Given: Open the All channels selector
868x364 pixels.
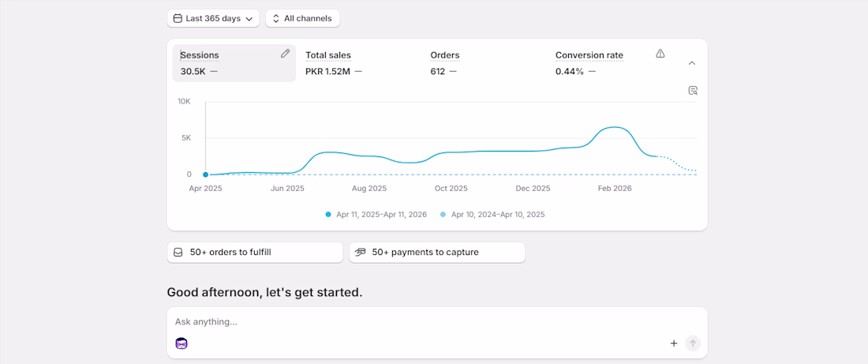Looking at the screenshot, I should click(302, 18).
